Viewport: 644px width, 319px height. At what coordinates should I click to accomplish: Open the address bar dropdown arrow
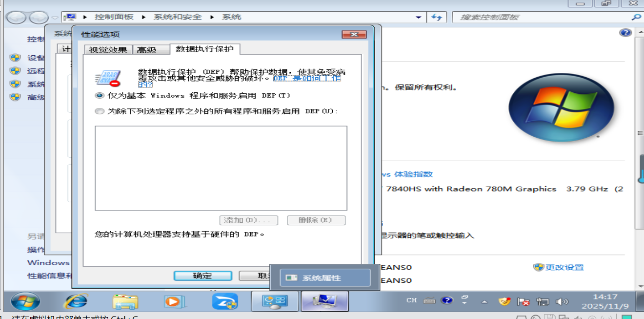click(418, 16)
